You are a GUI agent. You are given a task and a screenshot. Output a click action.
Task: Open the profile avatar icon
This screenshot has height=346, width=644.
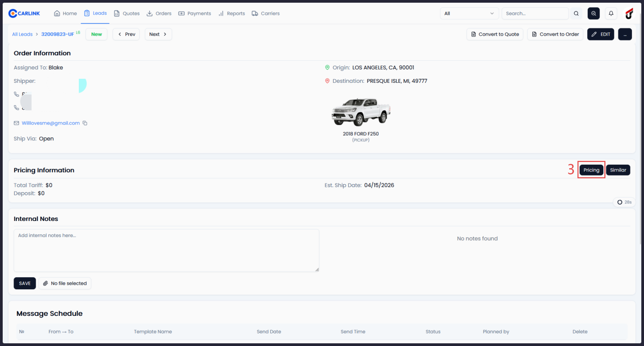pyautogui.click(x=629, y=13)
